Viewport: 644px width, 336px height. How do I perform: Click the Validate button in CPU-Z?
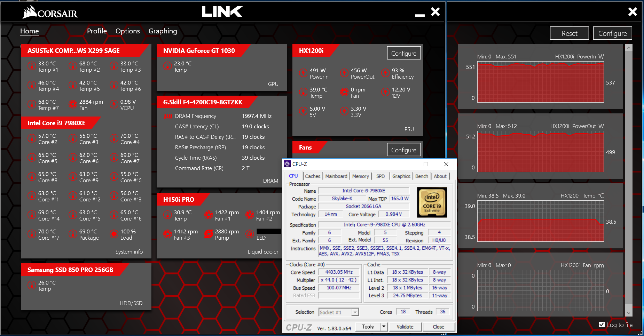click(405, 327)
